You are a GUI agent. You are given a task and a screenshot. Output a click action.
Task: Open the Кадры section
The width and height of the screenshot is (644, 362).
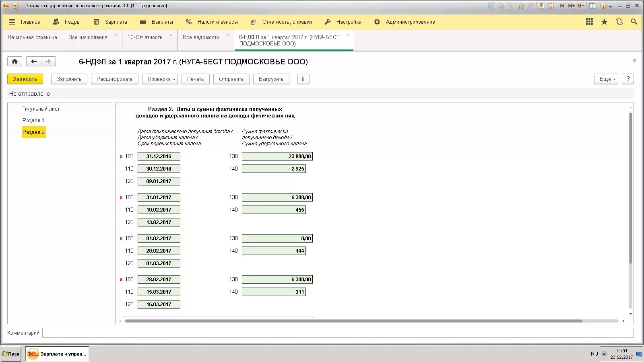pos(67,22)
